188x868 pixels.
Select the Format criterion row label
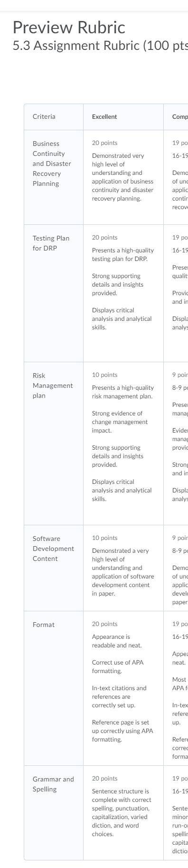(x=44, y=625)
